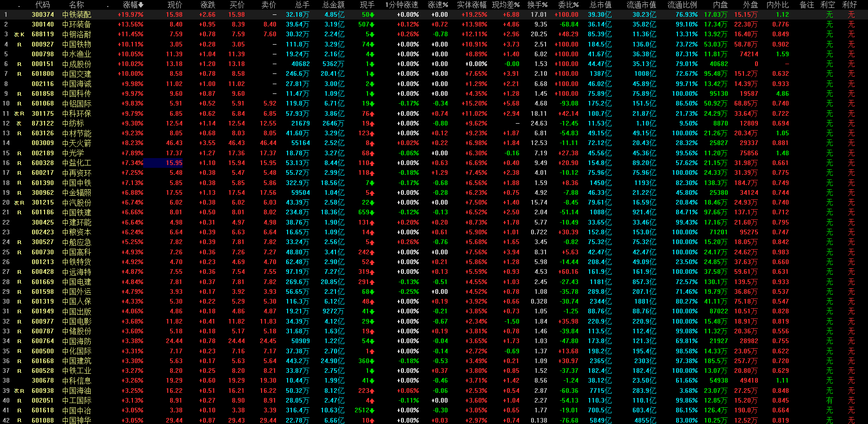Image resolution: width=868 pixels, height=424 pixels.
Task: Select stock 中国出版
Action: tap(77, 311)
